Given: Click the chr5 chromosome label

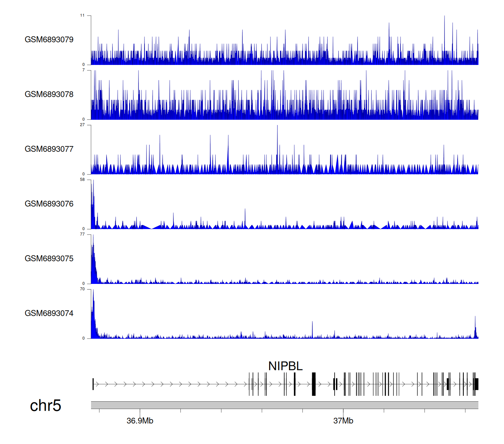Looking at the screenshot, I should (45, 406).
